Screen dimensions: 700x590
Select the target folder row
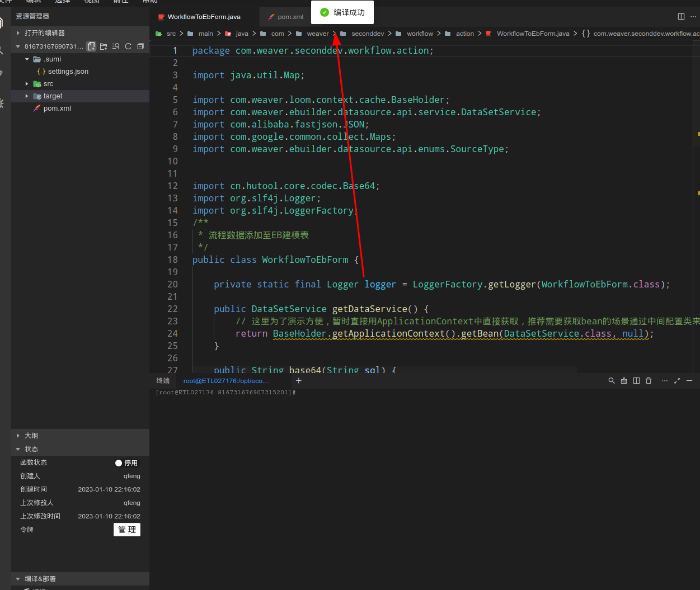pyautogui.click(x=80, y=96)
